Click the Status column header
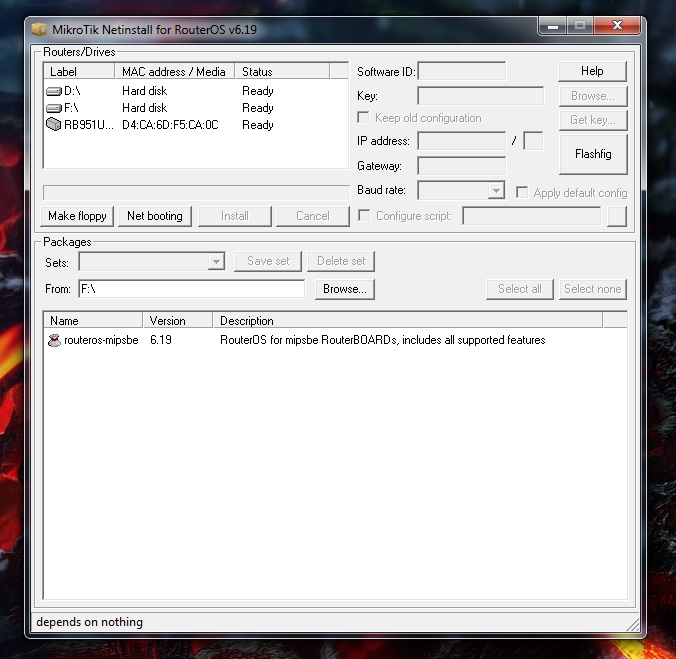 coord(283,72)
